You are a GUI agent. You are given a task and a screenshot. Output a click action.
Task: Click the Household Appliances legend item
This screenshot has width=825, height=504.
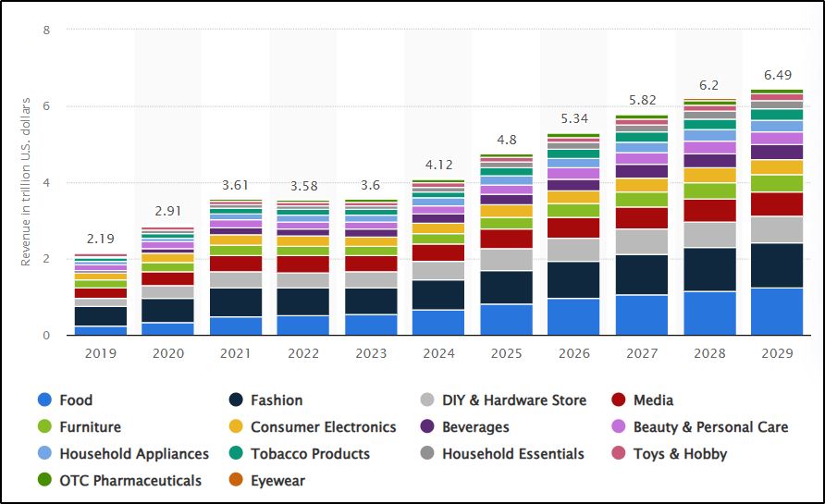point(133,454)
